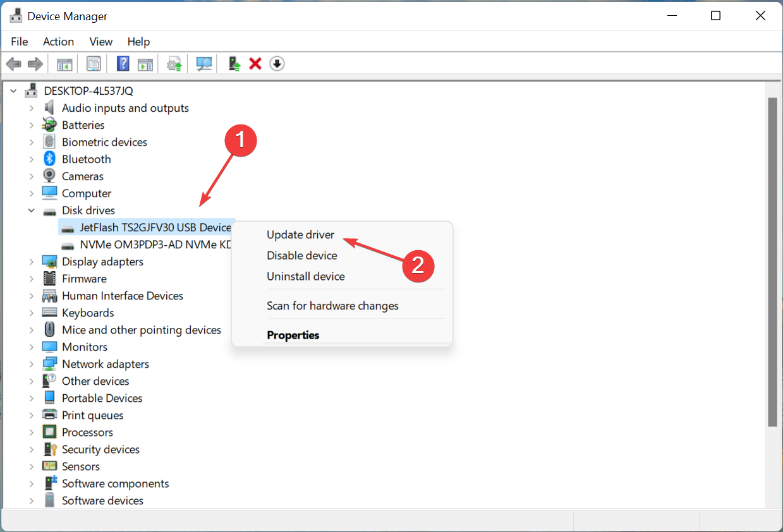Collapse the Disk drives category

[32, 210]
